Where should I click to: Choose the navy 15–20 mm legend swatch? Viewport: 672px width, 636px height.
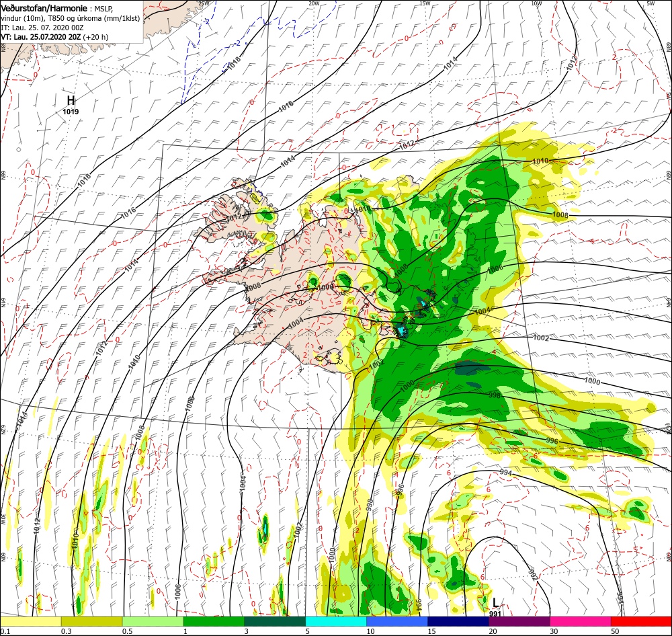click(458, 621)
